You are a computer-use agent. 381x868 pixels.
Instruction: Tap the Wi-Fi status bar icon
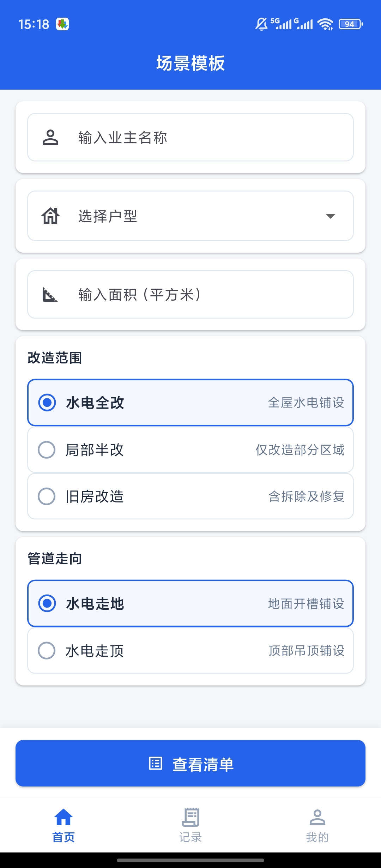[325, 24]
